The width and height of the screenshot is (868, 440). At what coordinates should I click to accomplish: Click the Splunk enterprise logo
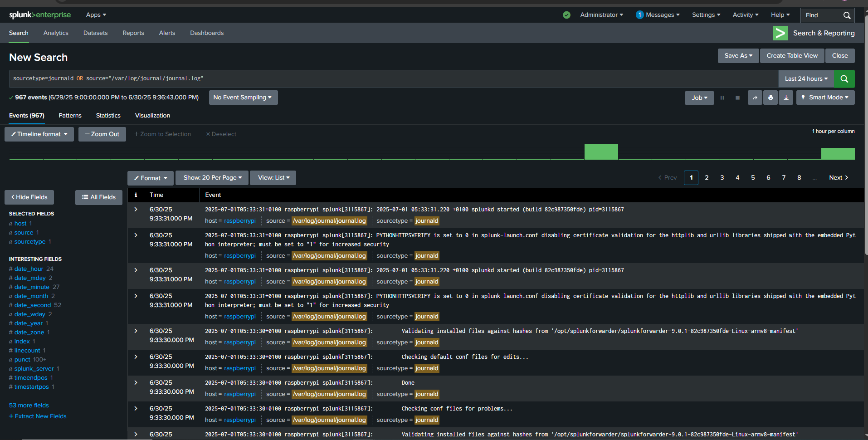click(x=40, y=15)
